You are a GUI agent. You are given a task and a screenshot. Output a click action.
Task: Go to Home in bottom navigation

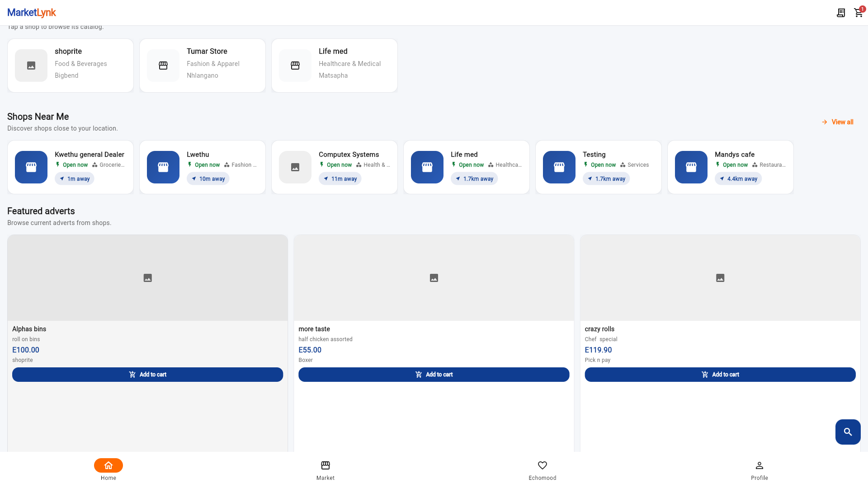108,470
